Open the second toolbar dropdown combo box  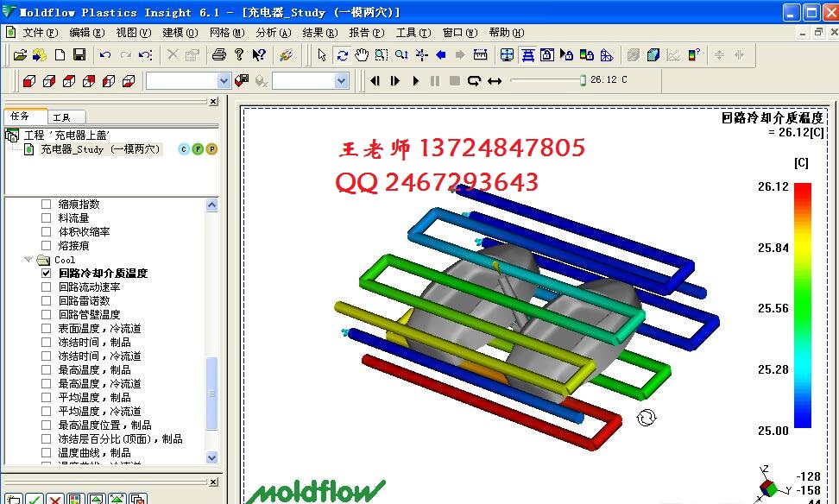[341, 81]
